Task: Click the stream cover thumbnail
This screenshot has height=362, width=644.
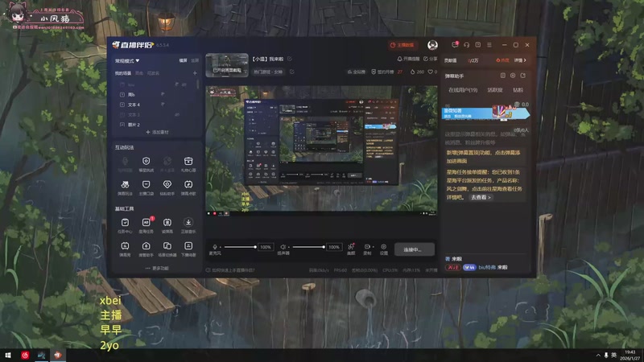Action: [x=227, y=65]
